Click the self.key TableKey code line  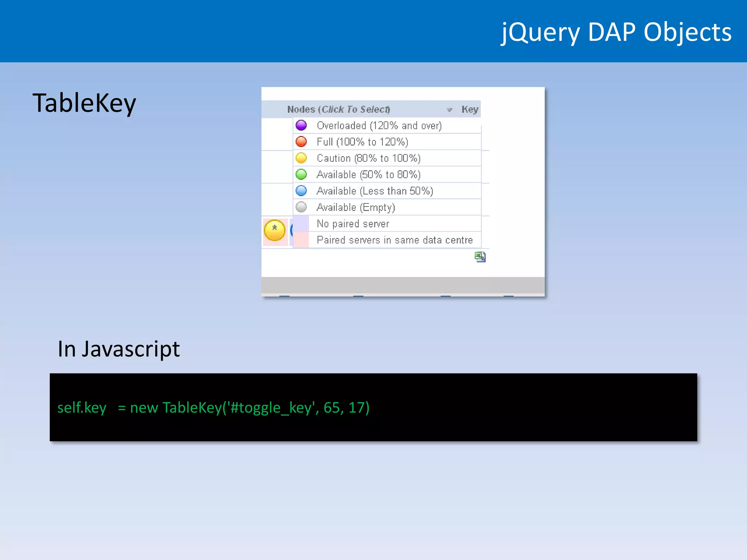coord(213,407)
